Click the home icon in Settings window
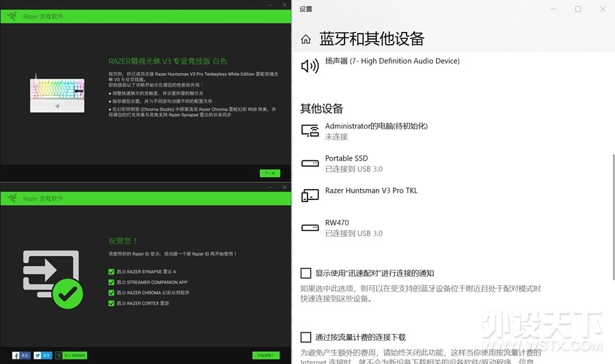 tap(306, 39)
